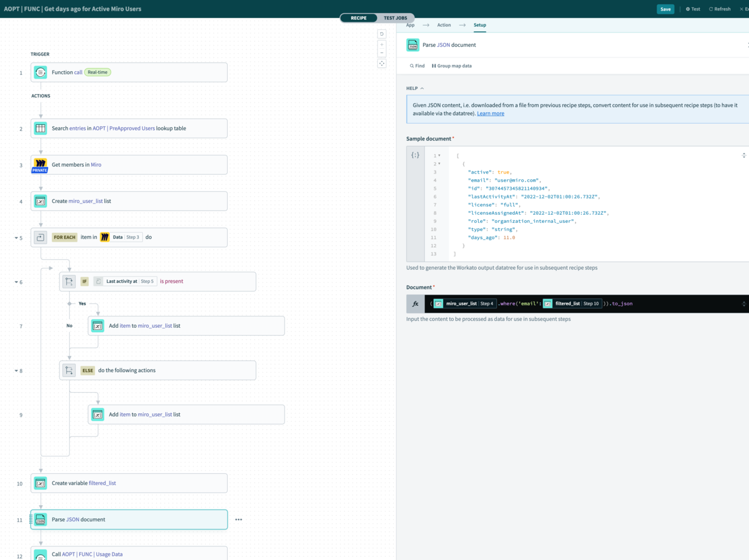Click the ELSE branch icon in step 8
This screenshot has height=560, width=749.
pyautogui.click(x=69, y=370)
